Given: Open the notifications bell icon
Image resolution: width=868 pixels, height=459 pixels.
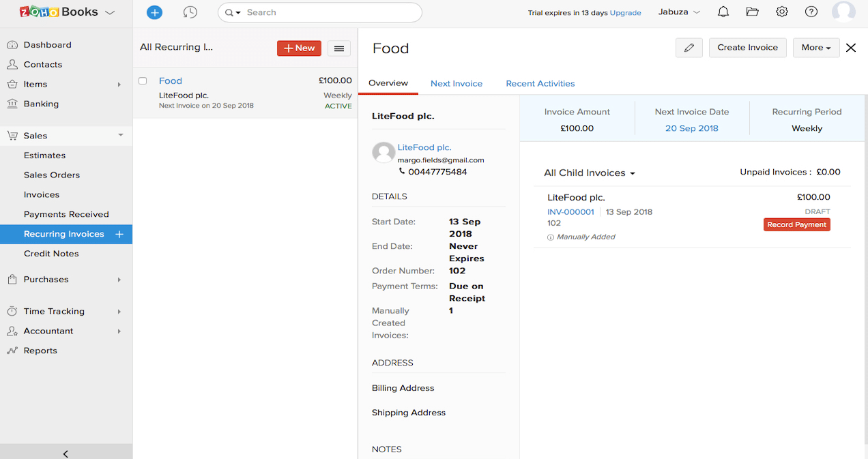Looking at the screenshot, I should tap(723, 12).
